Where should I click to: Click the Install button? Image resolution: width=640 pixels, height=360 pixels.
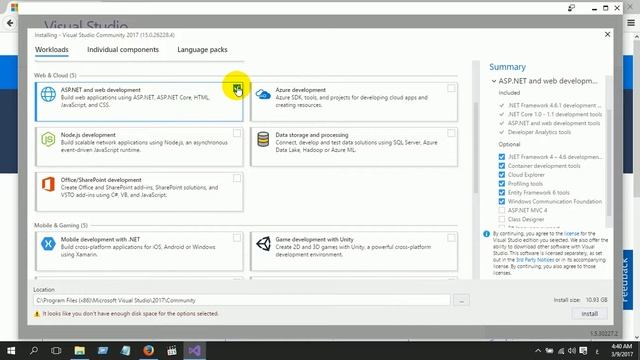pos(589,313)
